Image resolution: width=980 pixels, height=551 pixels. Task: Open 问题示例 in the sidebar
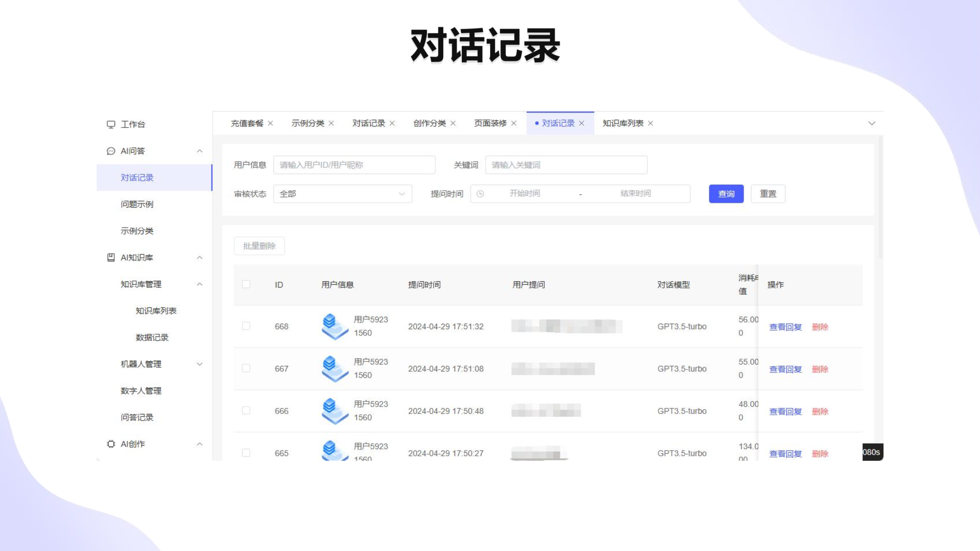pyautogui.click(x=137, y=204)
